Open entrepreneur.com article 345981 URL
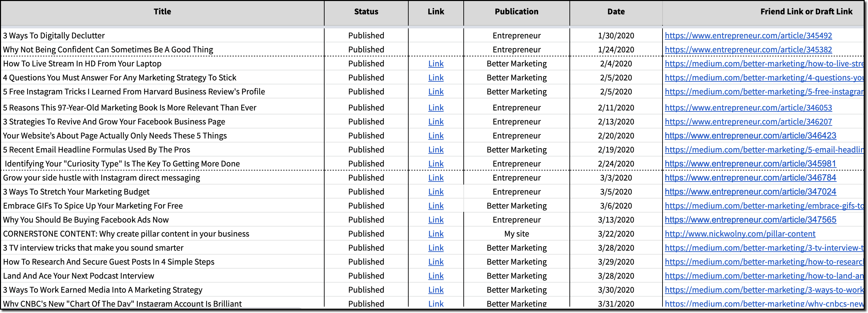This screenshot has height=313, width=868. [x=750, y=164]
